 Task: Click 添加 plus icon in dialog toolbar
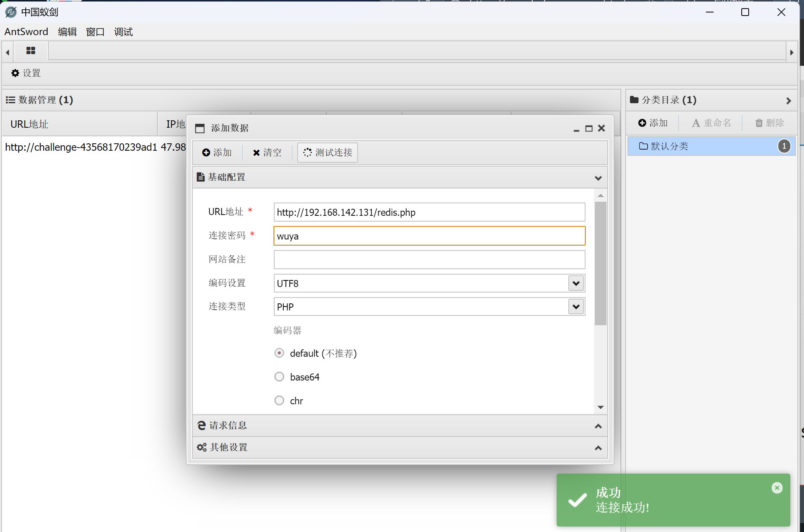click(x=217, y=153)
